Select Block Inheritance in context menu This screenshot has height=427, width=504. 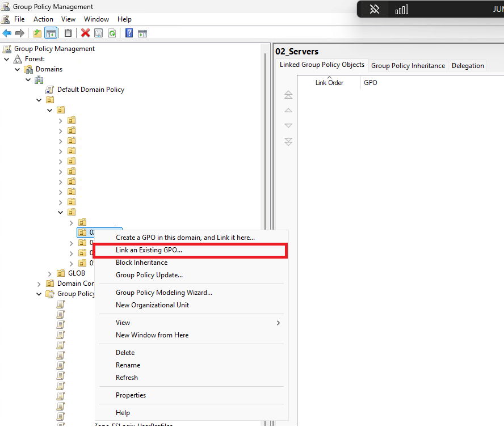point(141,263)
